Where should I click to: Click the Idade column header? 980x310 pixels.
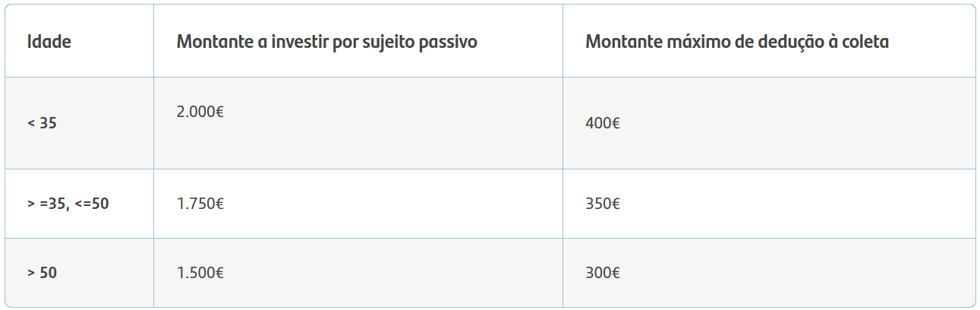49,42
